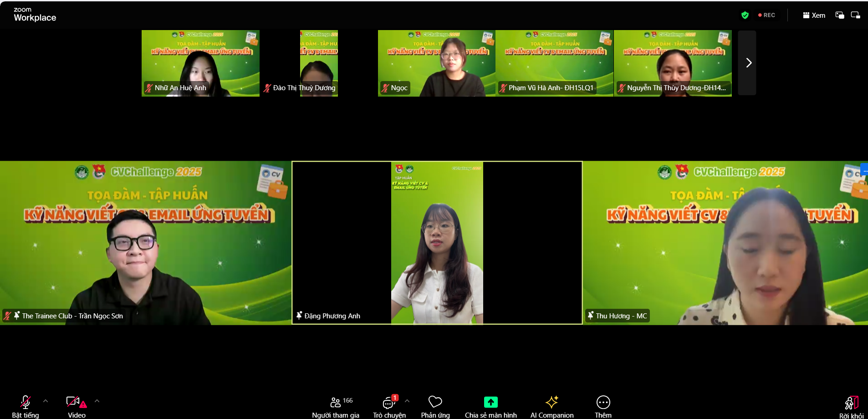
Task: Expand audio options arrow beside Bật tiếng
Action: [46, 401]
